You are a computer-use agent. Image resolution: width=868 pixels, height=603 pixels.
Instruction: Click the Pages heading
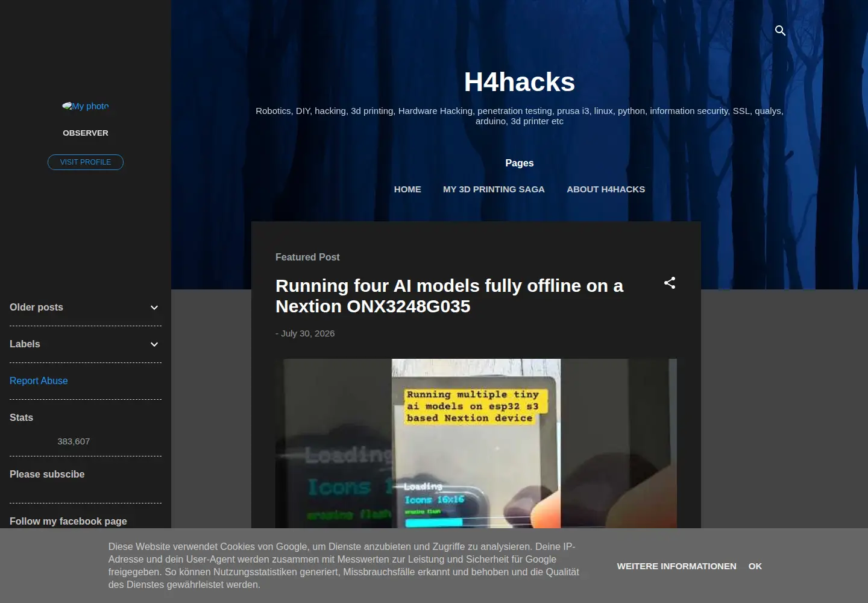(x=520, y=163)
